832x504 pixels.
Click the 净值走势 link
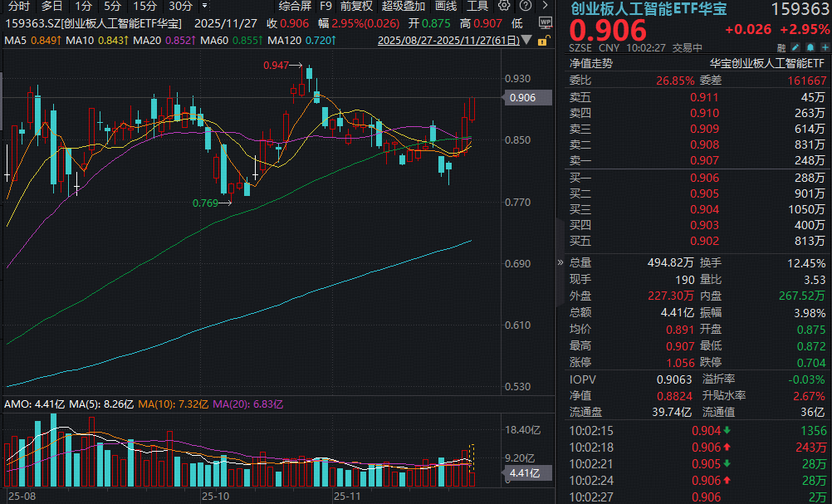pos(591,62)
